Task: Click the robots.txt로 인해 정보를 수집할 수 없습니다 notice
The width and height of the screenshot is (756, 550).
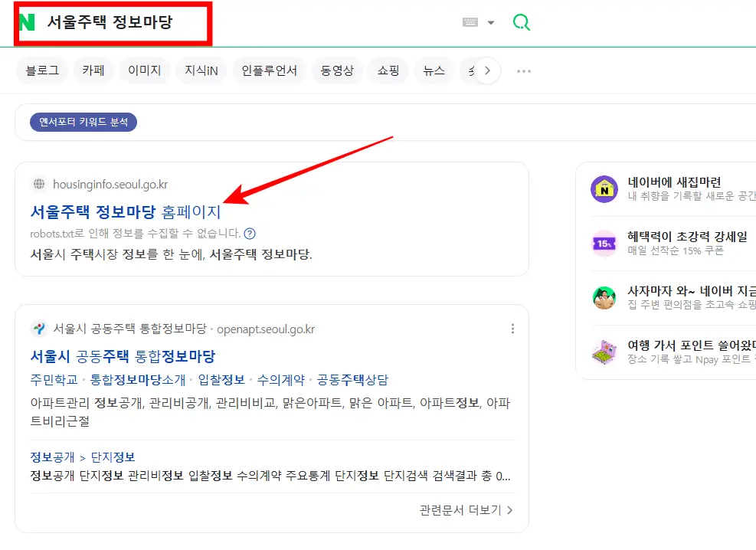Action: [135, 234]
